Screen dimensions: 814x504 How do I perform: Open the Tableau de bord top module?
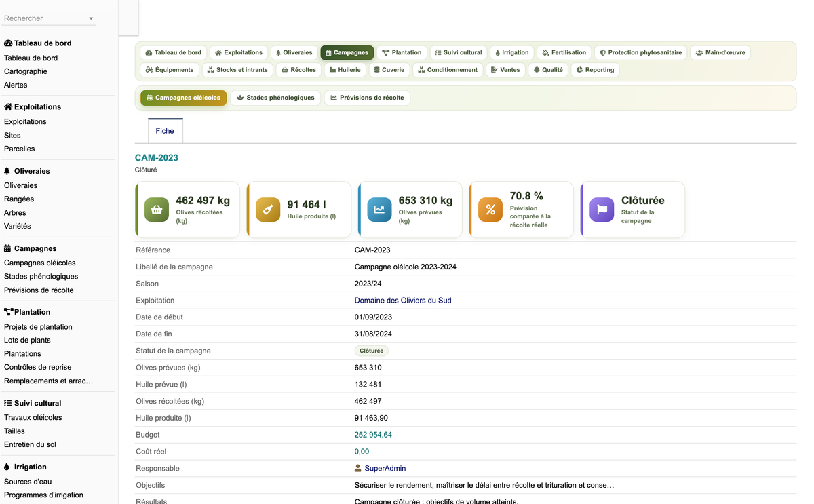(173, 52)
